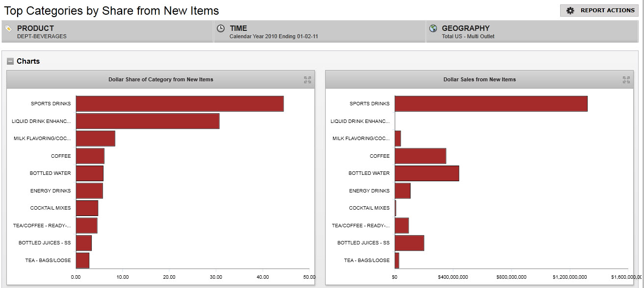Click the Milk Flavoring bar in Dollar Share chart
The image size is (644, 288).
[x=95, y=139]
